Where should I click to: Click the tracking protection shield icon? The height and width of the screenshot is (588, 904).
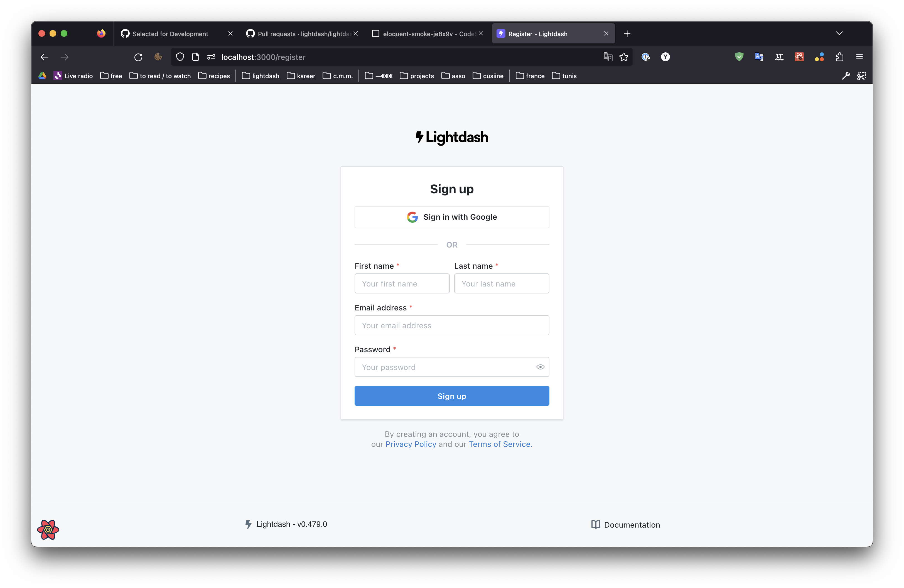tap(180, 57)
